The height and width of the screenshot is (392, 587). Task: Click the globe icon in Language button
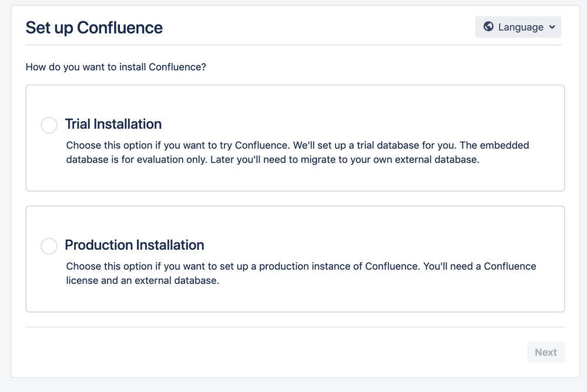[488, 27]
